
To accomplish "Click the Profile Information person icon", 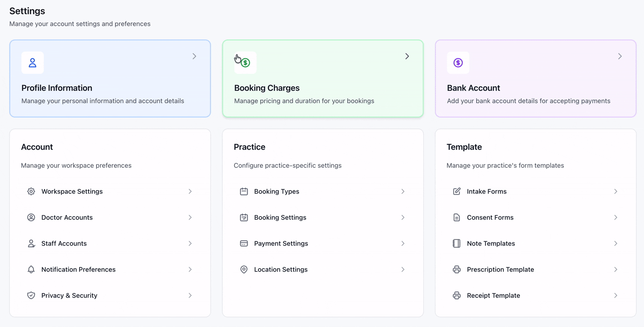I will pos(33,63).
